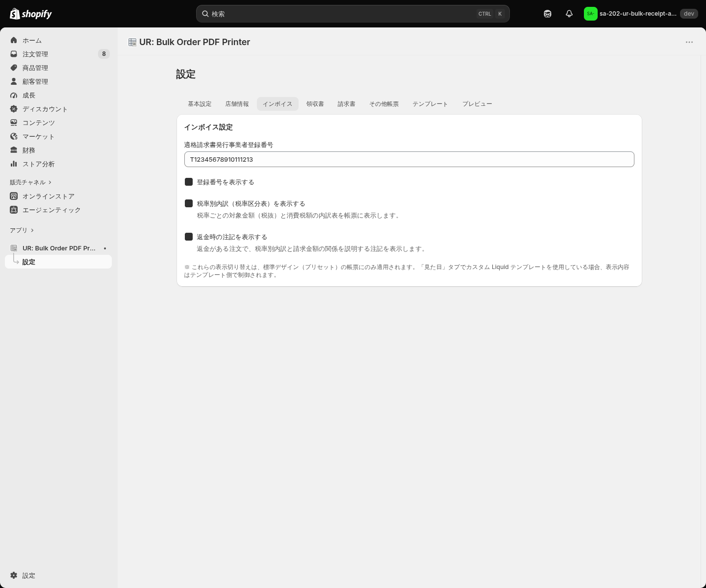Click the 顧客管理 person icon
This screenshot has height=588, width=706.
tap(14, 81)
